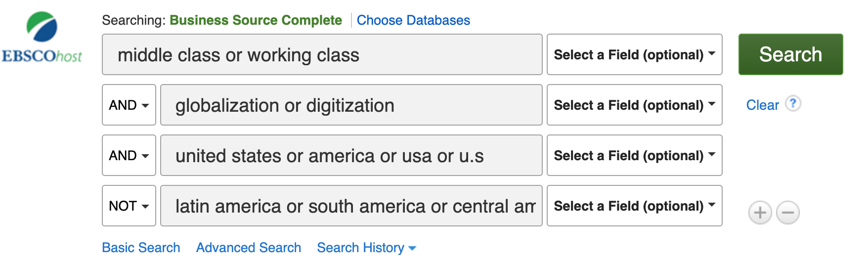Switch to Basic Search

click(x=141, y=248)
